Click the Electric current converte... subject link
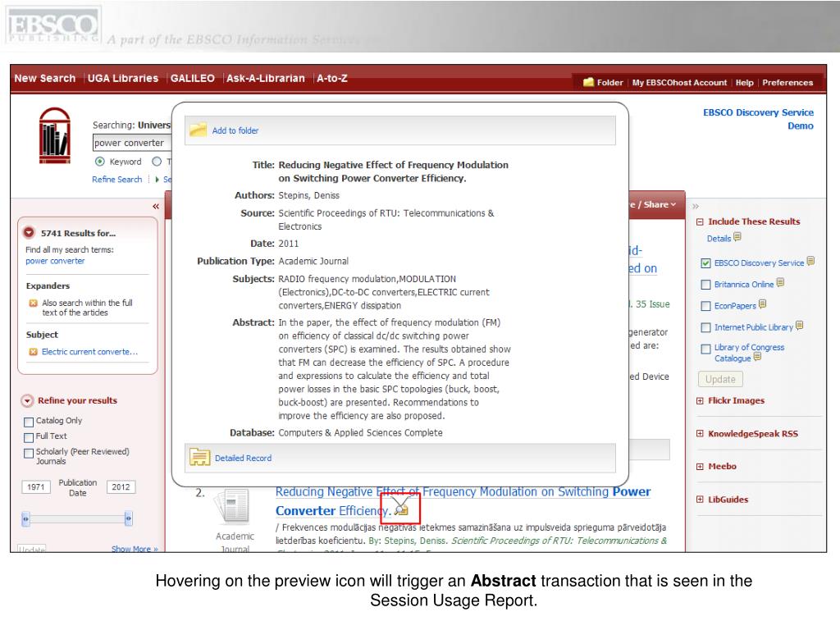This screenshot has width=840, height=630. click(89, 352)
